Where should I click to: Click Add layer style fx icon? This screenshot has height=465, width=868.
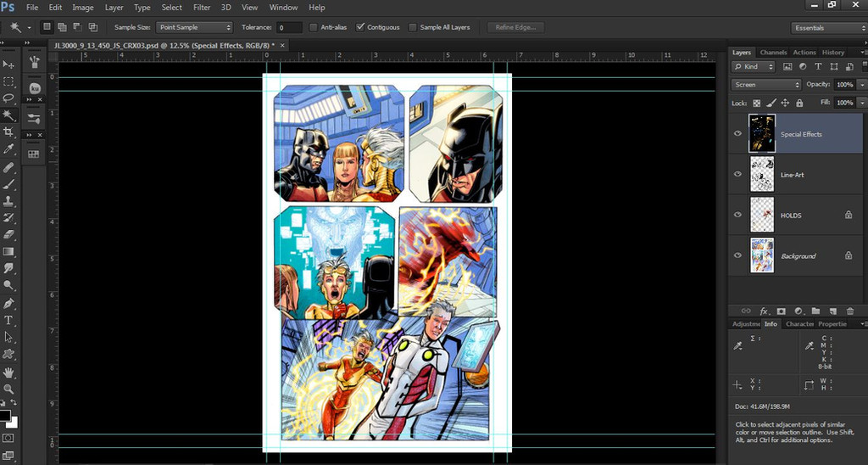coord(764,311)
